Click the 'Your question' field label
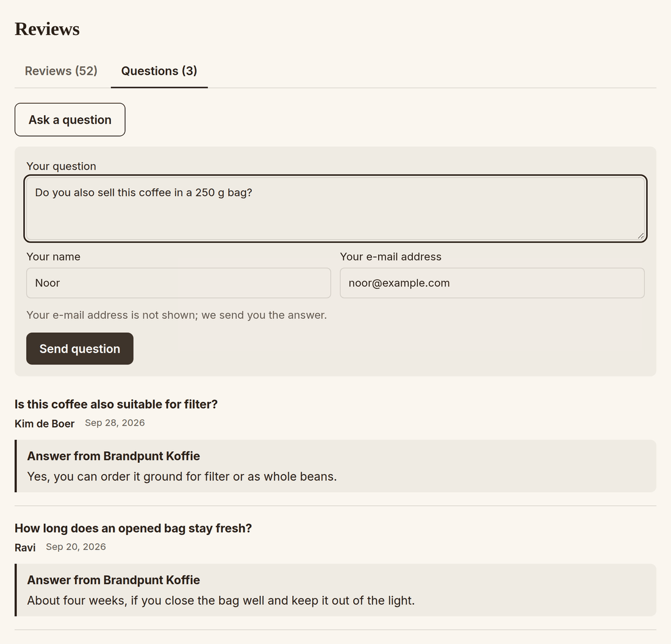This screenshot has height=644, width=671. [x=61, y=166]
